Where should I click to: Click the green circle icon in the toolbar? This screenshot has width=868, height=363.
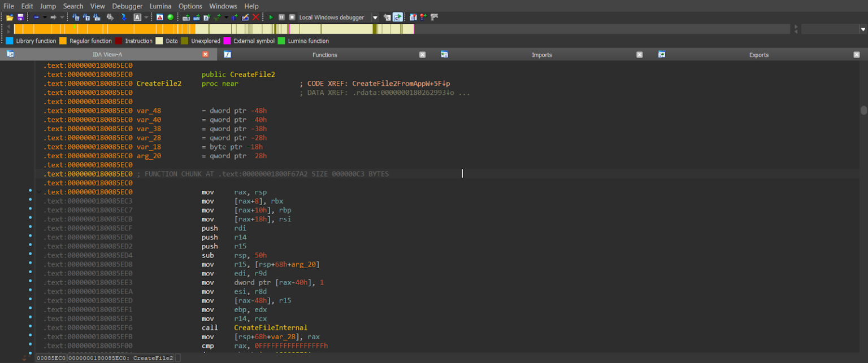click(x=170, y=18)
